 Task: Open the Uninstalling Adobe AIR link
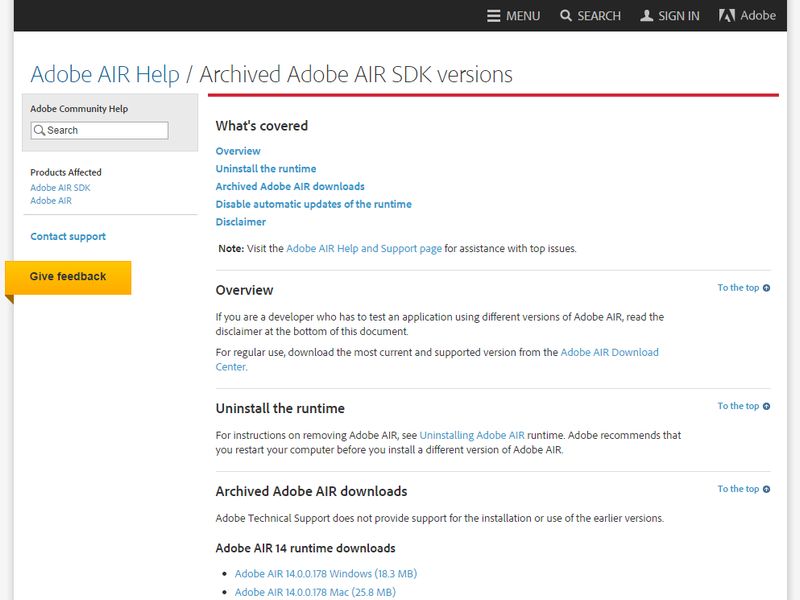pyautogui.click(x=472, y=435)
